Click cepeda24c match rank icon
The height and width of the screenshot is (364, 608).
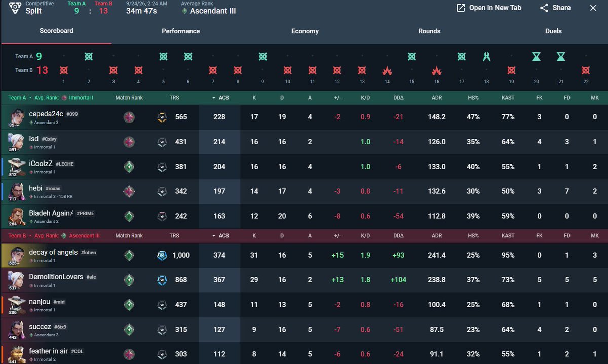pos(129,117)
